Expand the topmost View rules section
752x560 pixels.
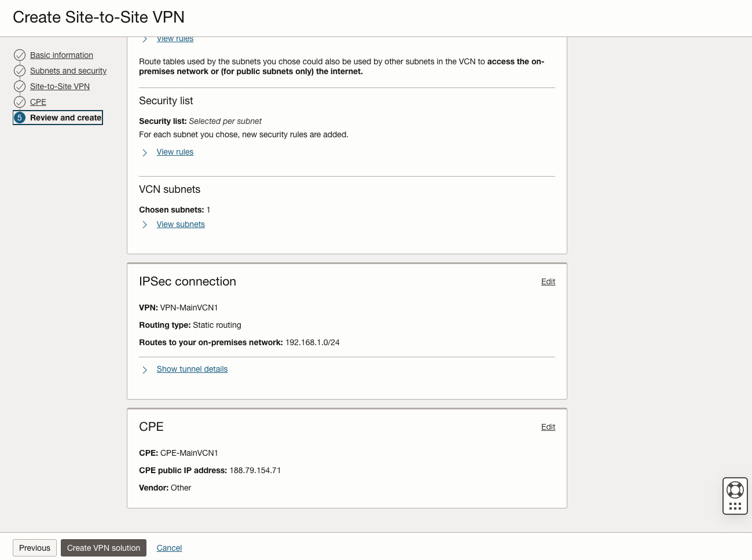(x=175, y=38)
